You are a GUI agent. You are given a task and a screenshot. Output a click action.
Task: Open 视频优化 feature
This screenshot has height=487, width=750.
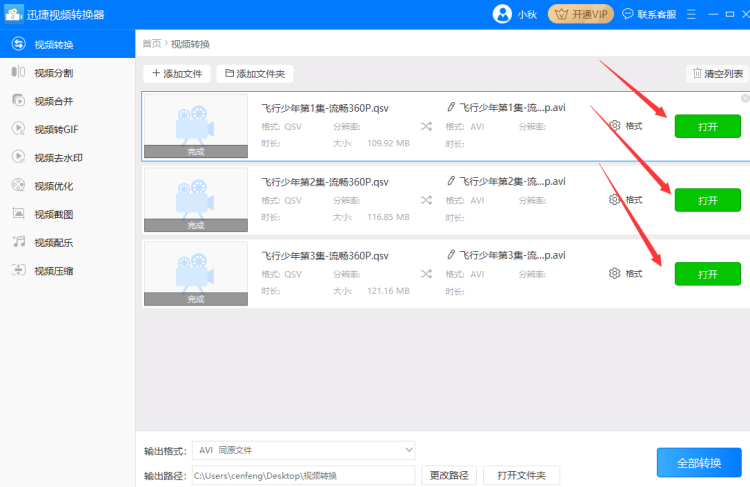pos(67,186)
